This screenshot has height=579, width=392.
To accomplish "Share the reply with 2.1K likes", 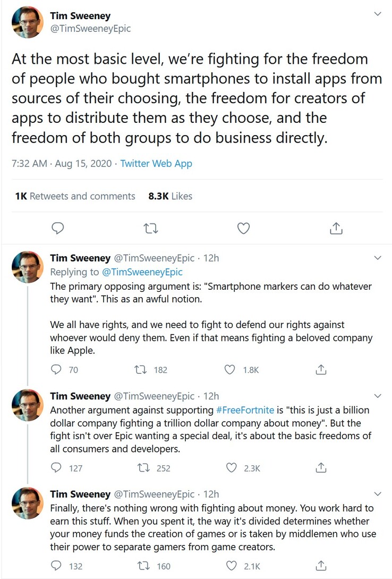I will click(321, 566).
